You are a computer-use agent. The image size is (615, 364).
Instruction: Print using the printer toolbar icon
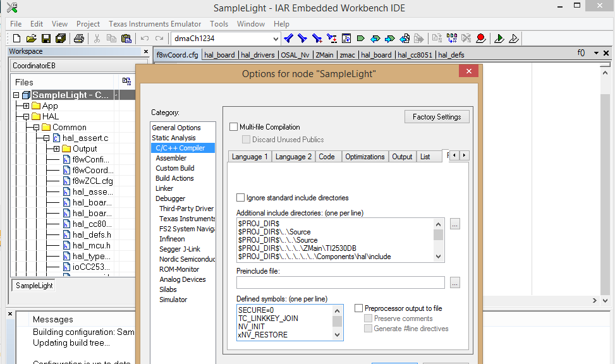coord(79,39)
